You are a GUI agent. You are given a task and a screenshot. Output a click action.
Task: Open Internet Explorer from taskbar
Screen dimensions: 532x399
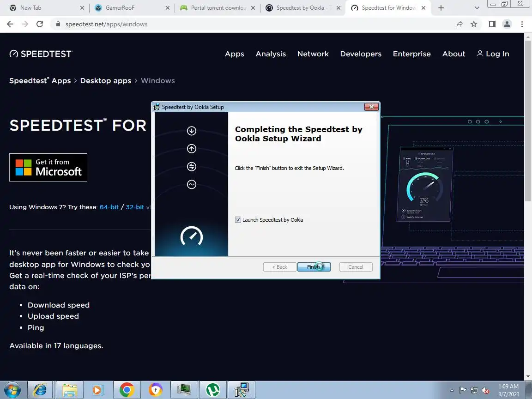pyautogui.click(x=40, y=390)
